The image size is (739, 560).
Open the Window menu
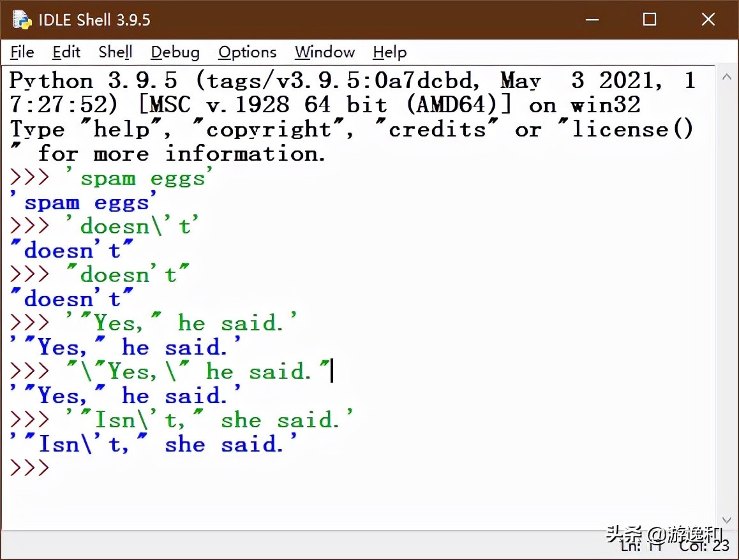324,52
